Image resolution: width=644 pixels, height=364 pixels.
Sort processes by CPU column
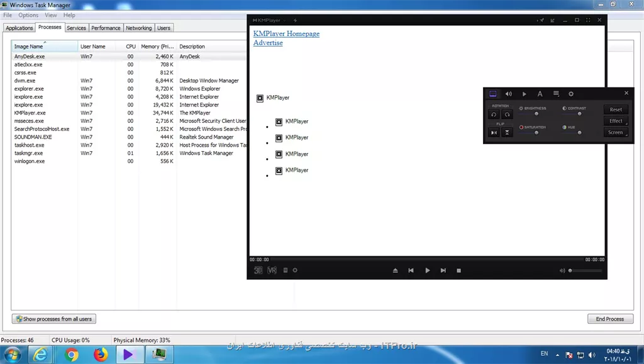(x=128, y=47)
